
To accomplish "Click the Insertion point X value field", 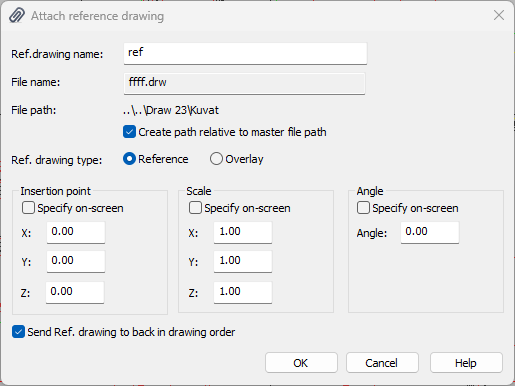I will [x=76, y=232].
